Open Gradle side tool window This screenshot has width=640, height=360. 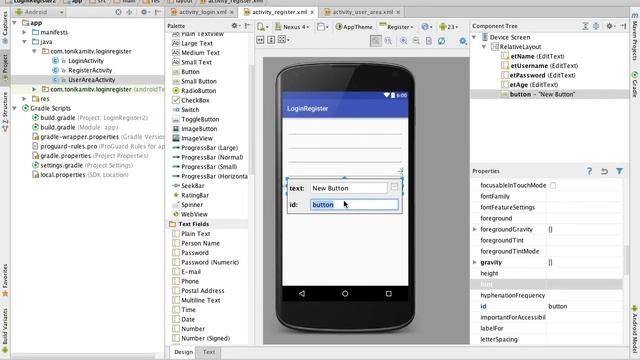(635, 84)
